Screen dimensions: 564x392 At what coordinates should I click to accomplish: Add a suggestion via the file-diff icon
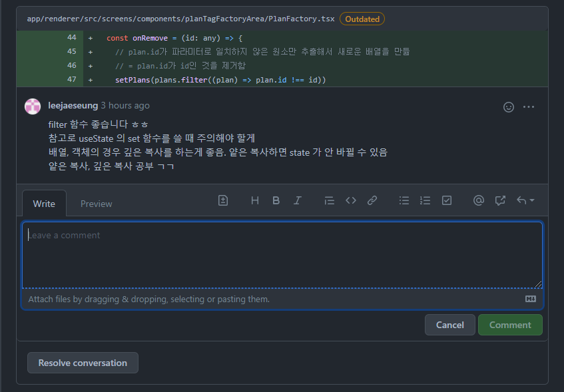(223, 200)
